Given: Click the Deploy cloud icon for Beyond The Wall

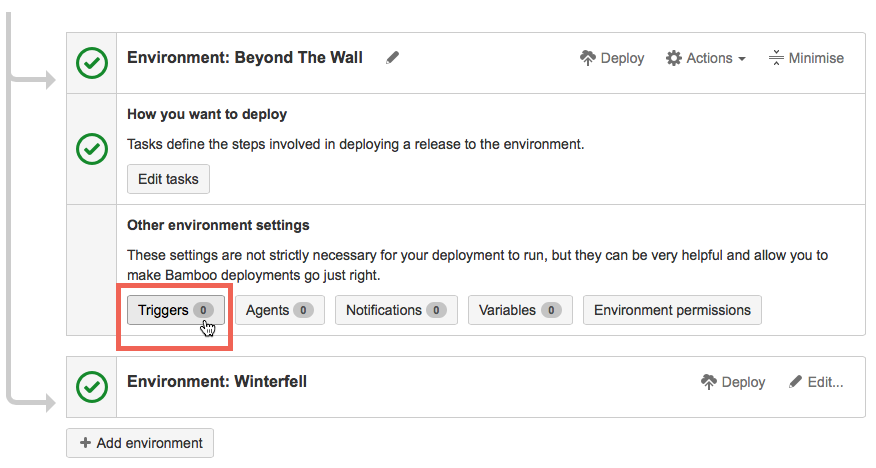Looking at the screenshot, I should 588,58.
